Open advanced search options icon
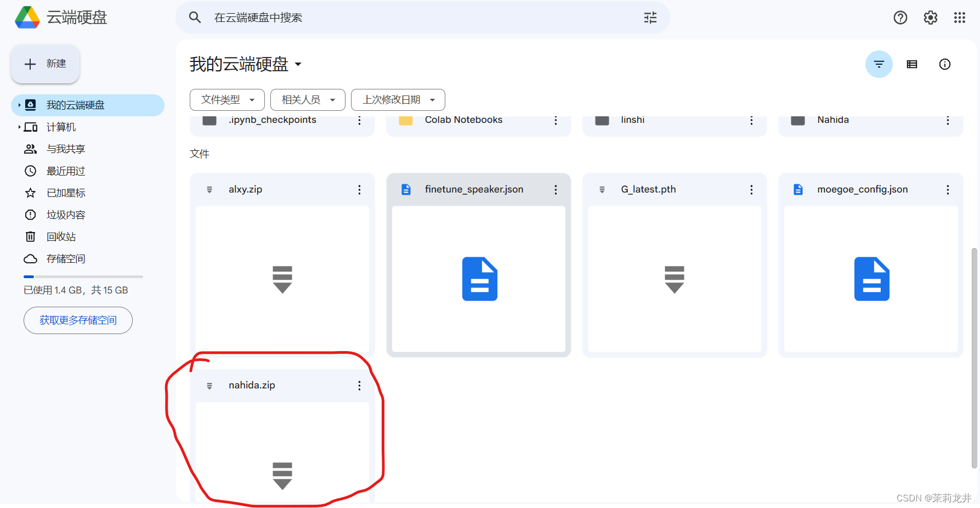 [x=650, y=18]
